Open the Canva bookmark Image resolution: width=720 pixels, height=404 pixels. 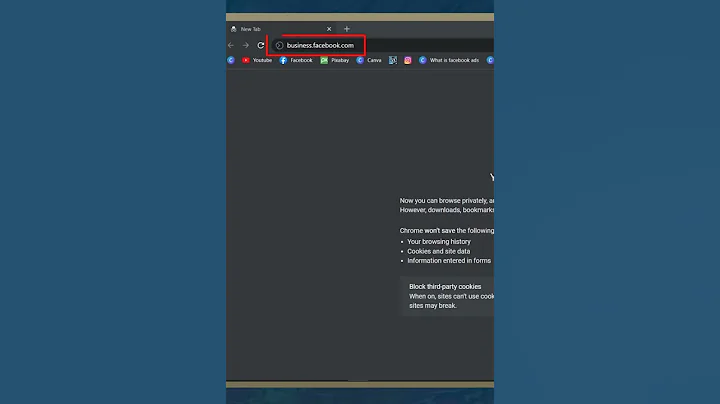tap(369, 60)
